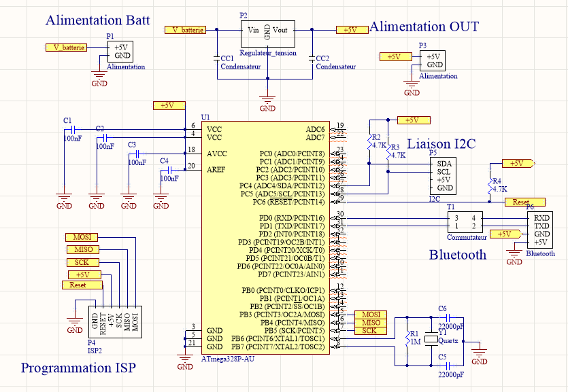Click the 'Programmation ISP' title
568x392 pixels.
coord(78,368)
